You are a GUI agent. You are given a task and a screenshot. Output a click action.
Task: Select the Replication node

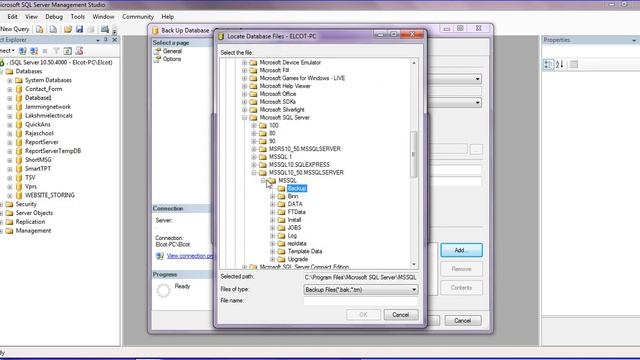[x=30, y=222]
